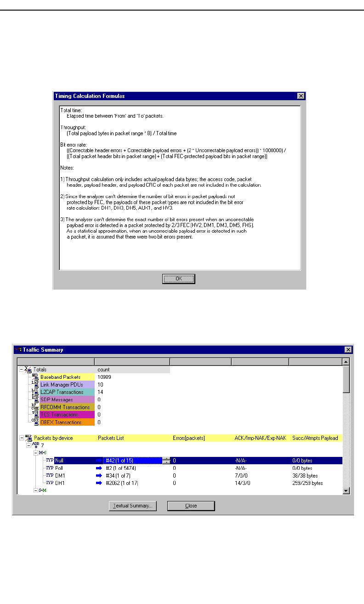This screenshot has width=364, height=604.
Task: Click the OBEX Transactions icon
Action: [35, 422]
